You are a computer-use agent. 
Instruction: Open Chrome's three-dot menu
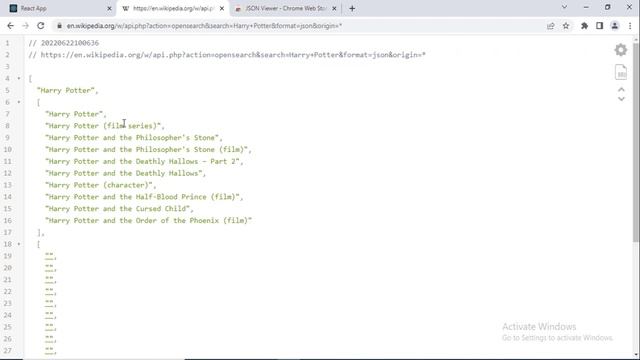(630, 26)
